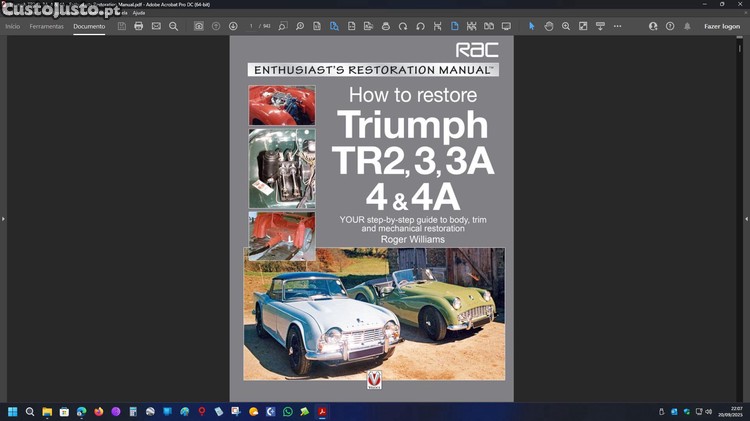Toggle full screen monitor view mode
Viewport: 750px width, 421px height.
click(x=506, y=26)
